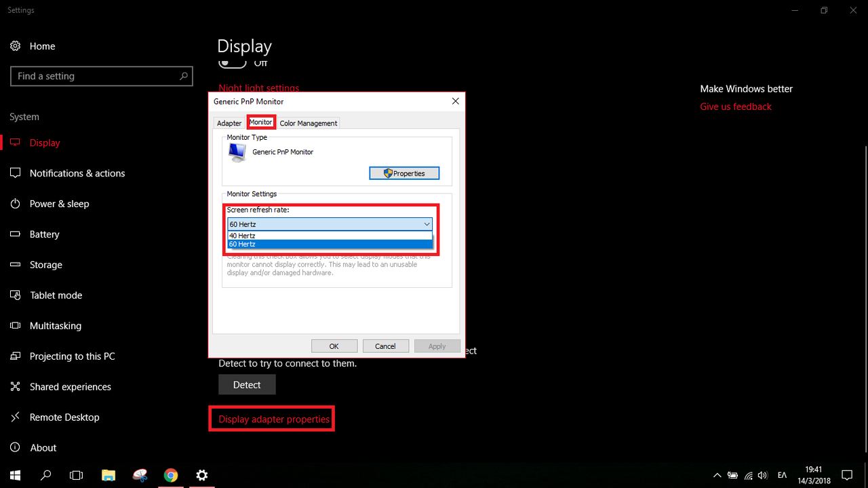The width and height of the screenshot is (868, 488).
Task: Open taskbar search magnifier
Action: click(46, 475)
